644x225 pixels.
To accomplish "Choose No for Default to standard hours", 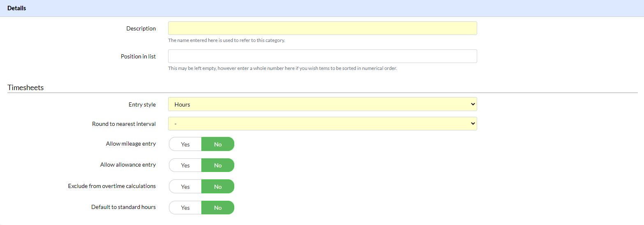I will pos(218,208).
